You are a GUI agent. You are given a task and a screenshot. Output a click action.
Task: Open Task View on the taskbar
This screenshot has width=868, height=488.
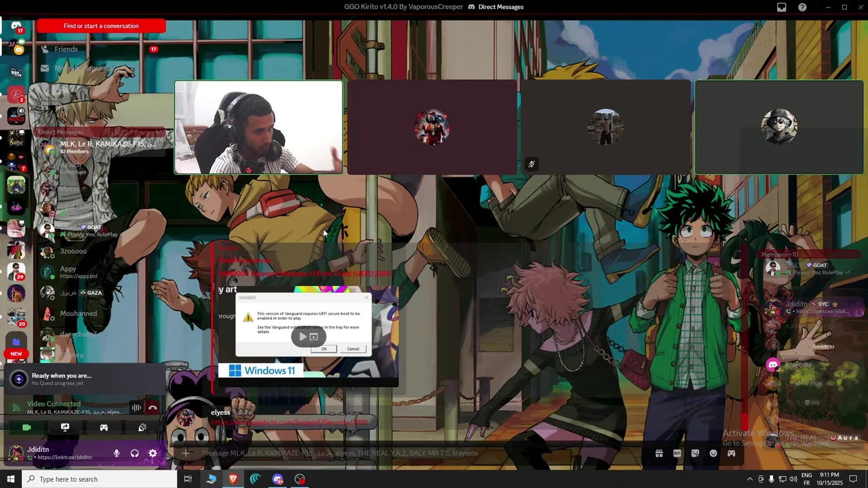[188, 479]
